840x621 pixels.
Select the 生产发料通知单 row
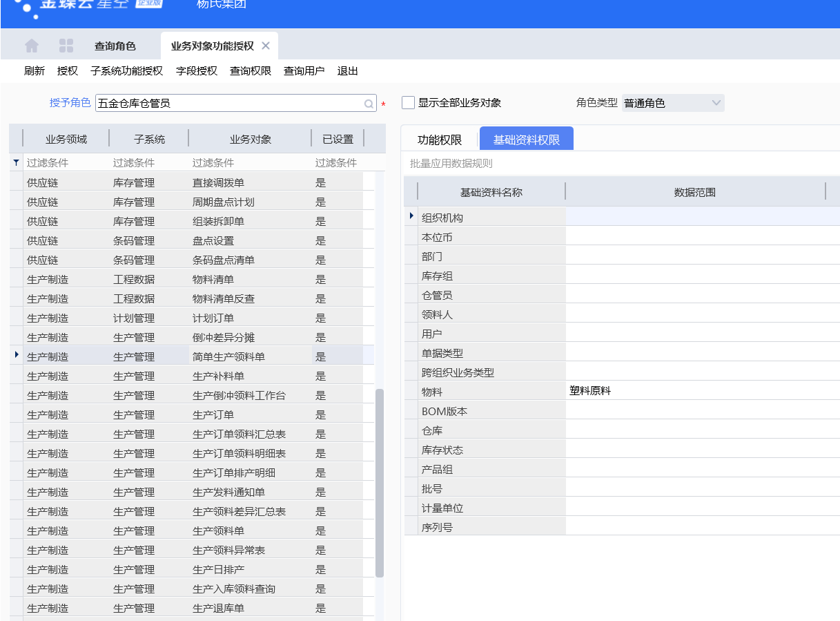[x=193, y=493]
